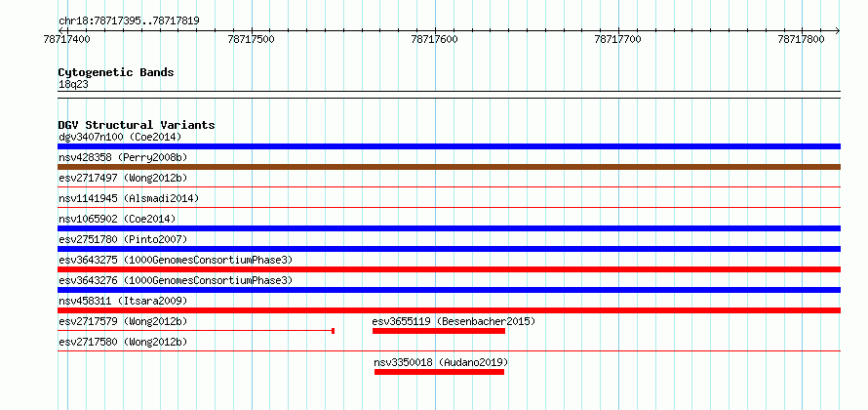Viewport: 868px width, 410px height.
Task: Click ruler position 78717700
Action: click(618, 39)
